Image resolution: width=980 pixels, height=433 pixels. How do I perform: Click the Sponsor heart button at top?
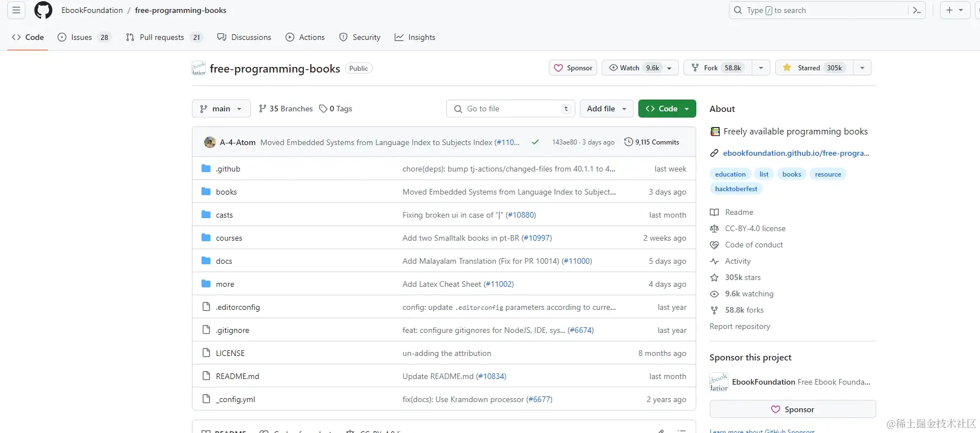573,67
